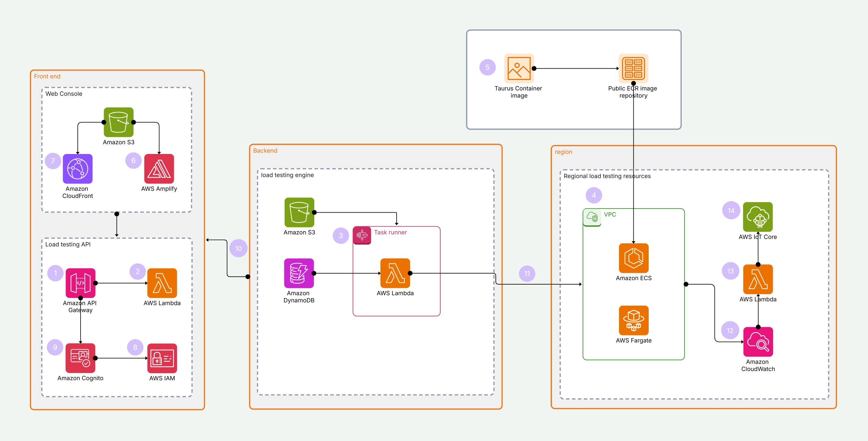The width and height of the screenshot is (868, 441).
Task: Select the Amazon ECS icon inside the VPC
Action: 633,259
